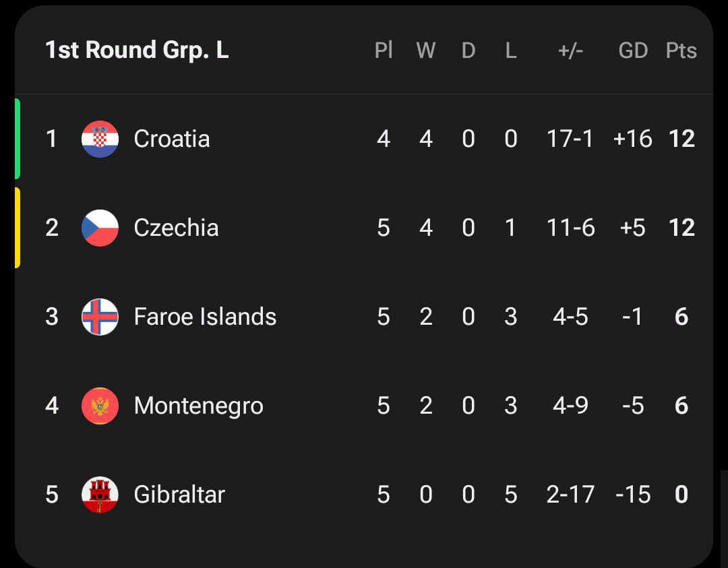Open the Croatia team name link
This screenshot has width=728, height=568.
pos(171,139)
